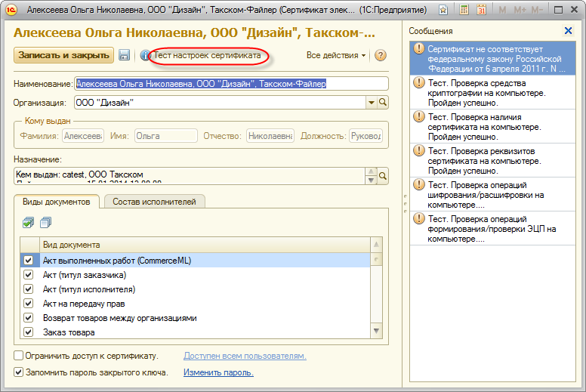Select row text Заказ товара
This screenshot has width=586, height=392.
[69, 332]
